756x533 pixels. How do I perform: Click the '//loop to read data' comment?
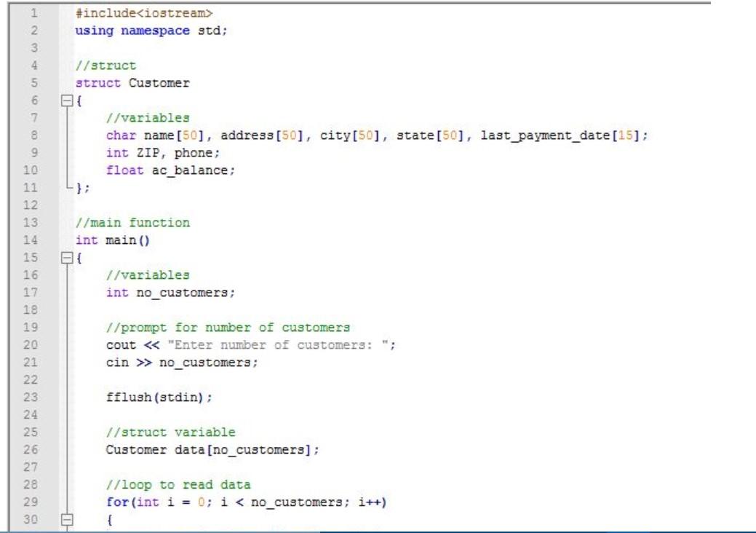[x=178, y=485]
